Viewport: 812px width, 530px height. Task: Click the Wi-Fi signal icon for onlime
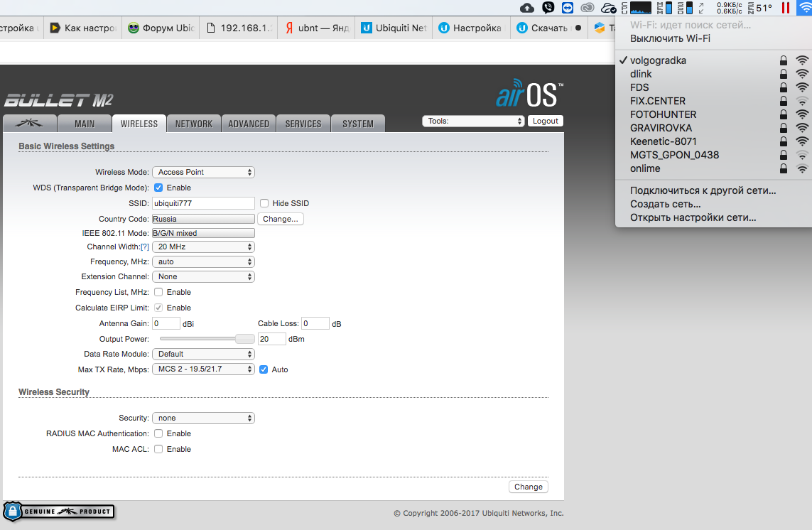(x=802, y=168)
